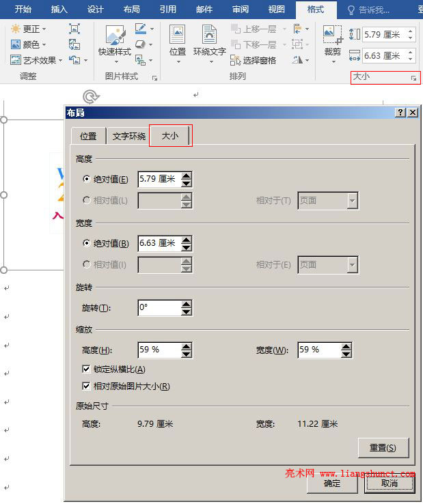Switch to 位置 tab in dialog
This screenshot has width=423, height=504.
(88, 137)
